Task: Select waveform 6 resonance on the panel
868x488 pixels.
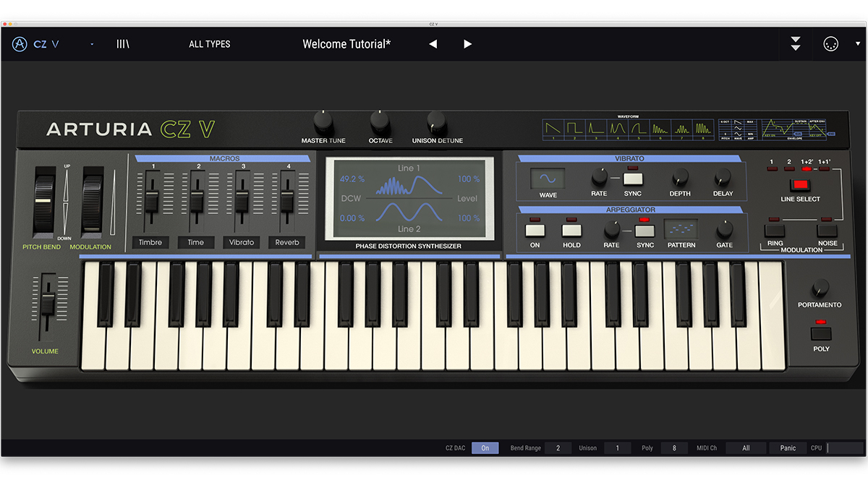Action: pyautogui.click(x=660, y=129)
